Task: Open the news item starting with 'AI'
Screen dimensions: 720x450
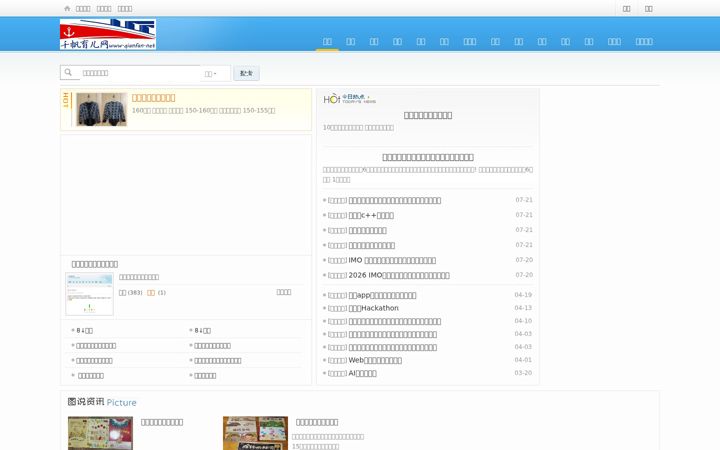Action: pyautogui.click(x=362, y=373)
